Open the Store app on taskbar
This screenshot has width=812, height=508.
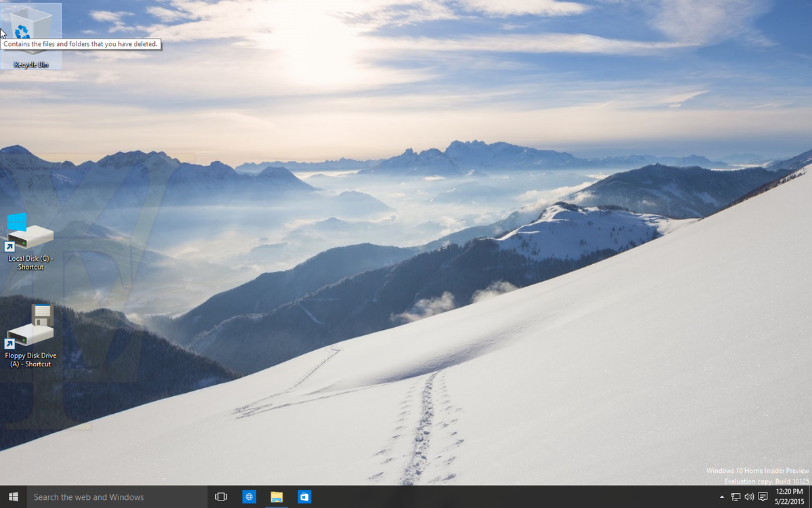pyautogui.click(x=304, y=496)
